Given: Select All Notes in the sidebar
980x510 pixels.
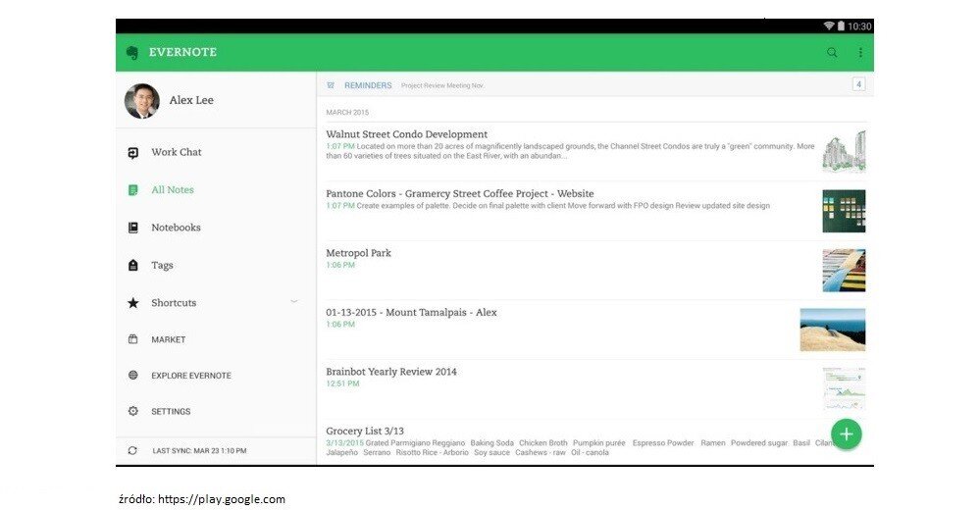Looking at the screenshot, I should [x=173, y=190].
